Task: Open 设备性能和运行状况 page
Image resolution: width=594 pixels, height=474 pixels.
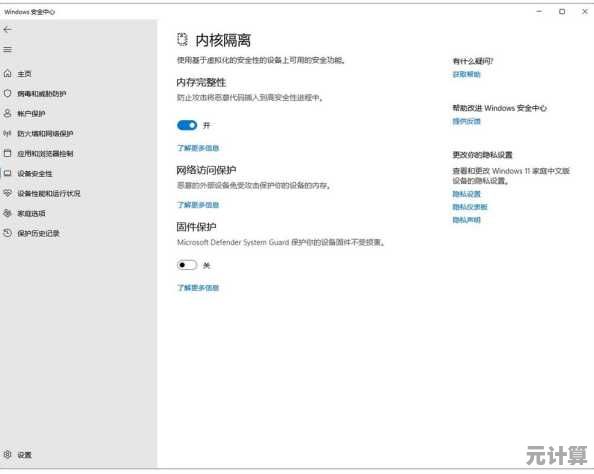Action: [49, 194]
